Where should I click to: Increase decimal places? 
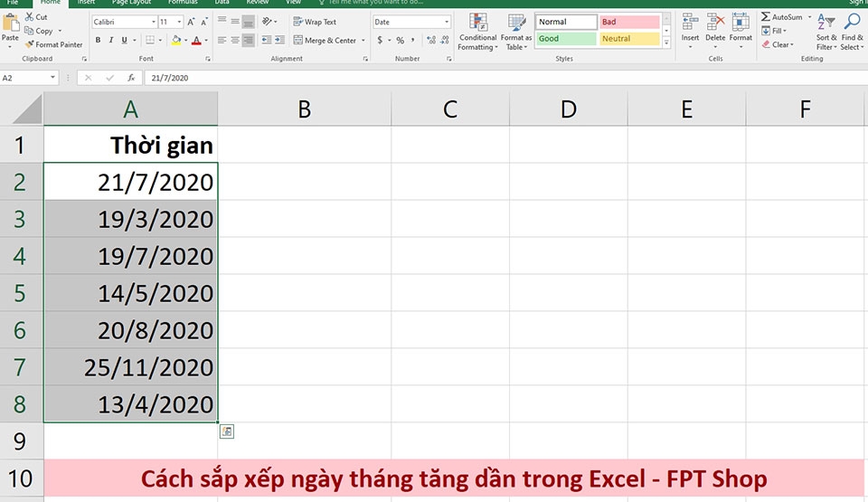431,40
